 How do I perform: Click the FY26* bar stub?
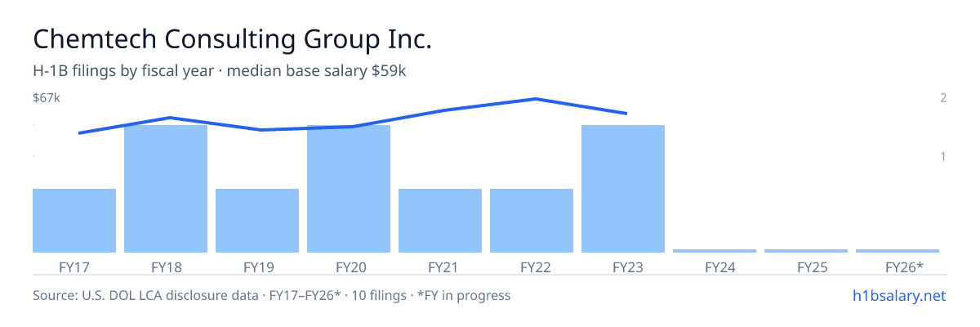[x=898, y=251]
